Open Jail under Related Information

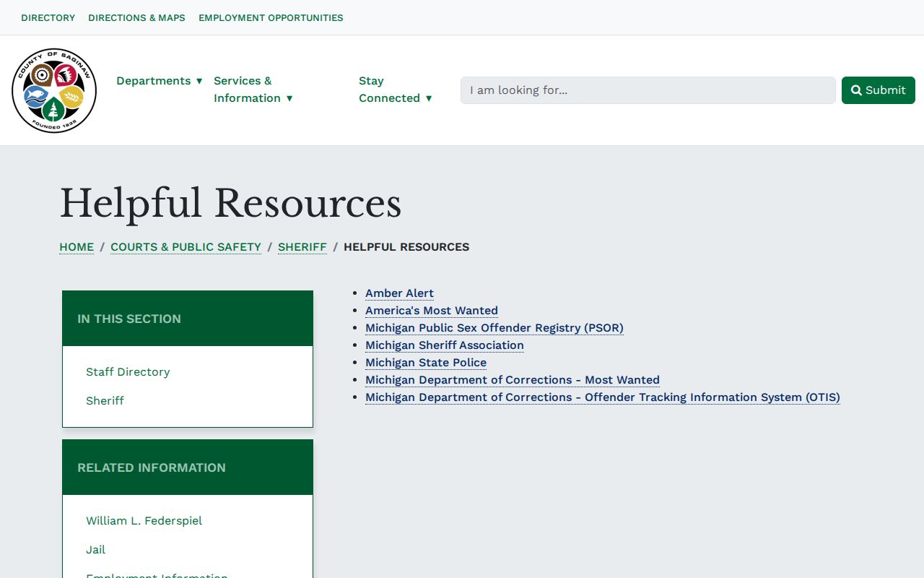(x=95, y=550)
